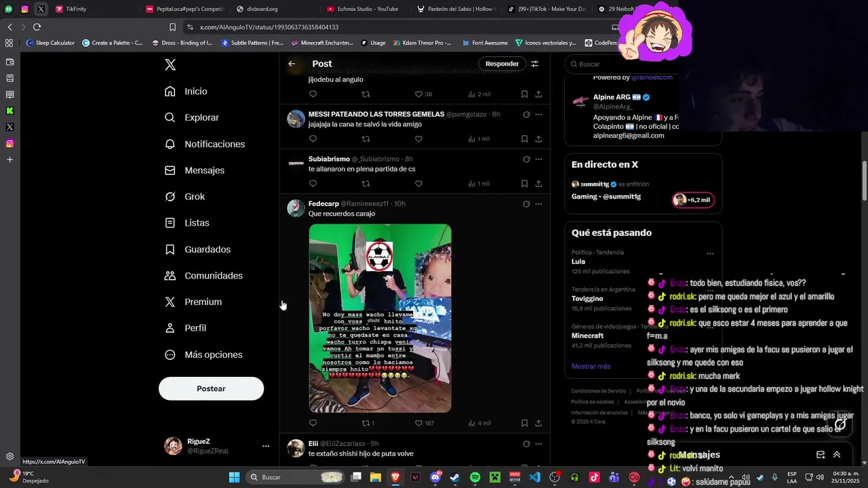Screen dimensions: 868x488
Task: Open Sleep Calculator bookmark
Action: 50,43
